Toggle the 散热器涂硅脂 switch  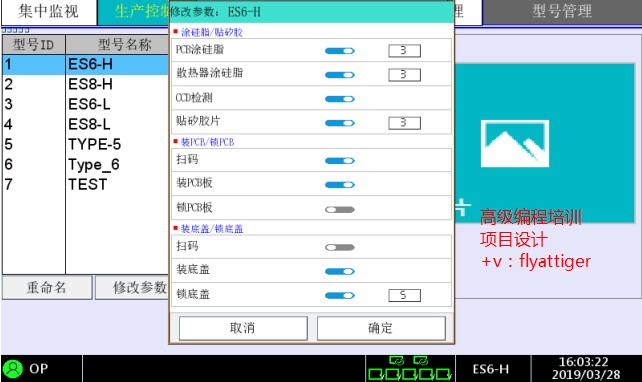point(340,75)
